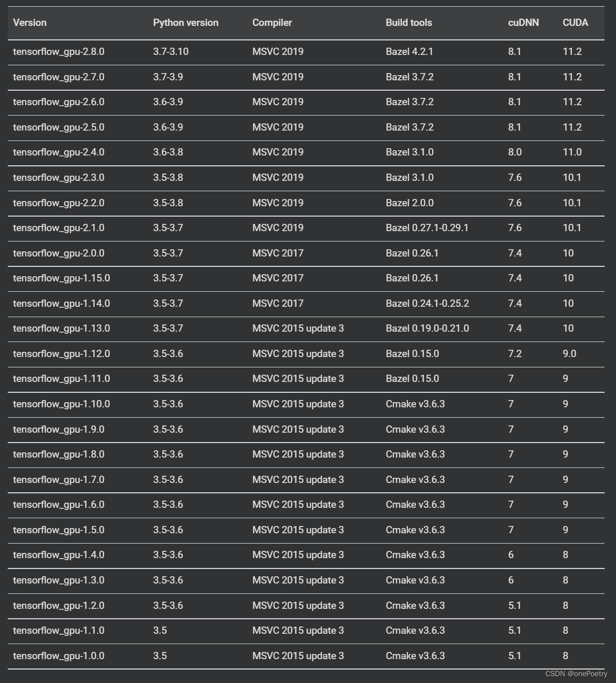The height and width of the screenshot is (683, 616).
Task: Select the tensorflow_gpu-1.10.0 cell
Action: (x=62, y=404)
